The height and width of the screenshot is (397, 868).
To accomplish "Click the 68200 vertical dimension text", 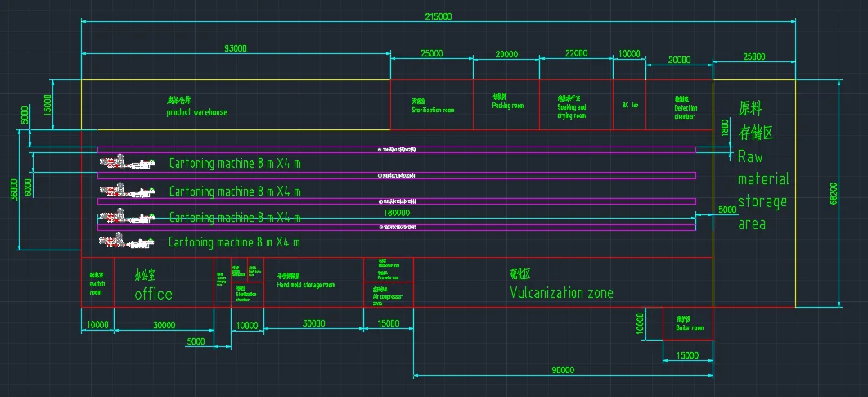I will click(x=833, y=195).
